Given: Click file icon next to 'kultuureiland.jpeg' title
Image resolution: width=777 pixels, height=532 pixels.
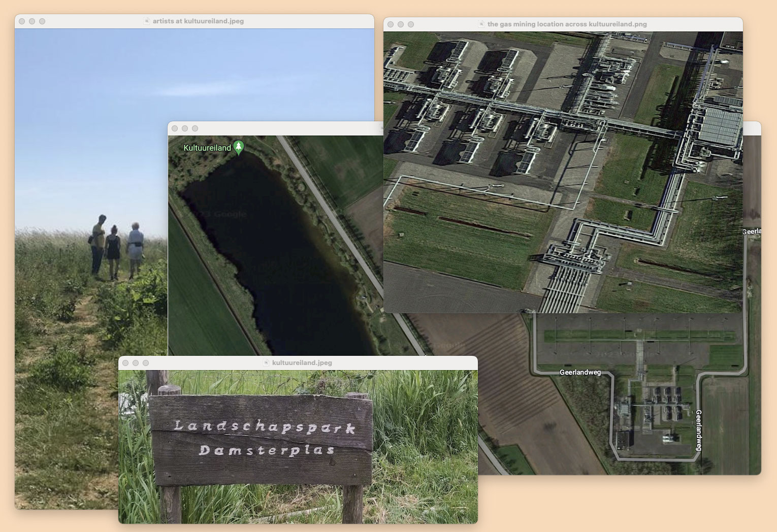Looking at the screenshot, I should [x=266, y=363].
